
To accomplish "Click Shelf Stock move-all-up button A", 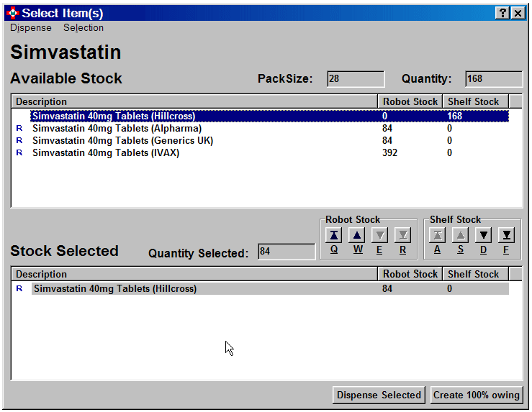I will coord(437,235).
